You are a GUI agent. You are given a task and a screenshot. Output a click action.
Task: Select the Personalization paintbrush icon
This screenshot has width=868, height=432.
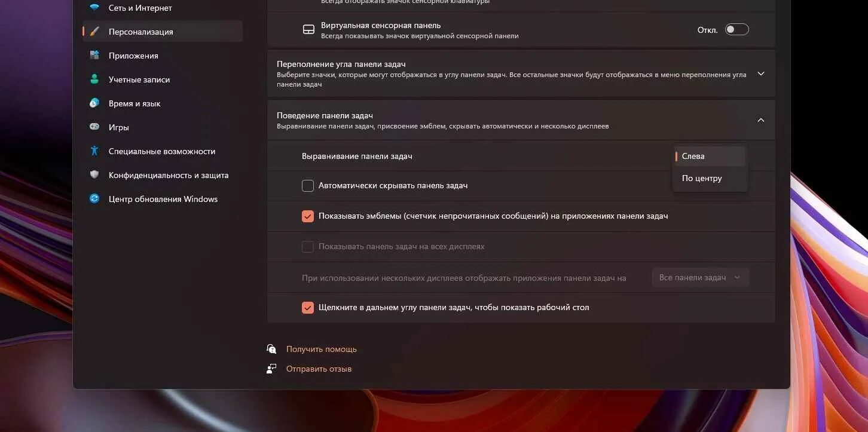94,32
